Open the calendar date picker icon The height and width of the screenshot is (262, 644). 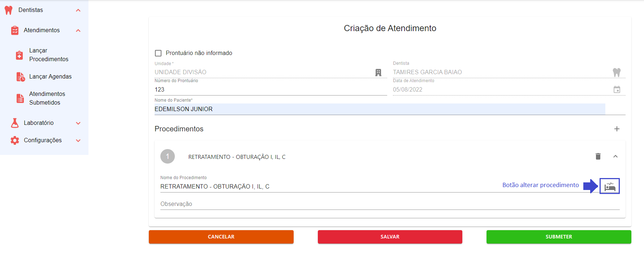[617, 89]
